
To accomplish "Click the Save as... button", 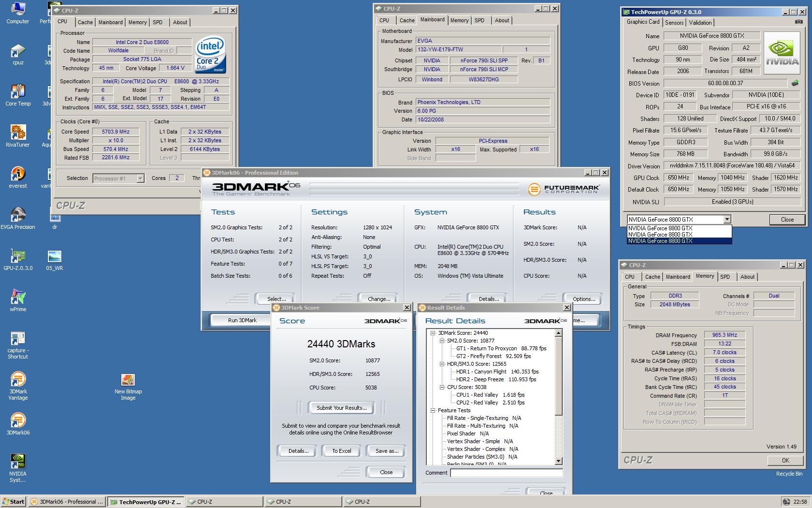I will tap(387, 451).
